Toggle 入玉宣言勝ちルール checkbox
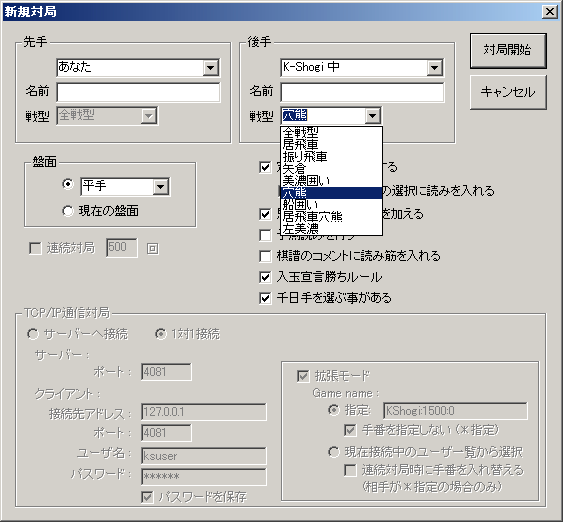 pyautogui.click(x=265, y=277)
